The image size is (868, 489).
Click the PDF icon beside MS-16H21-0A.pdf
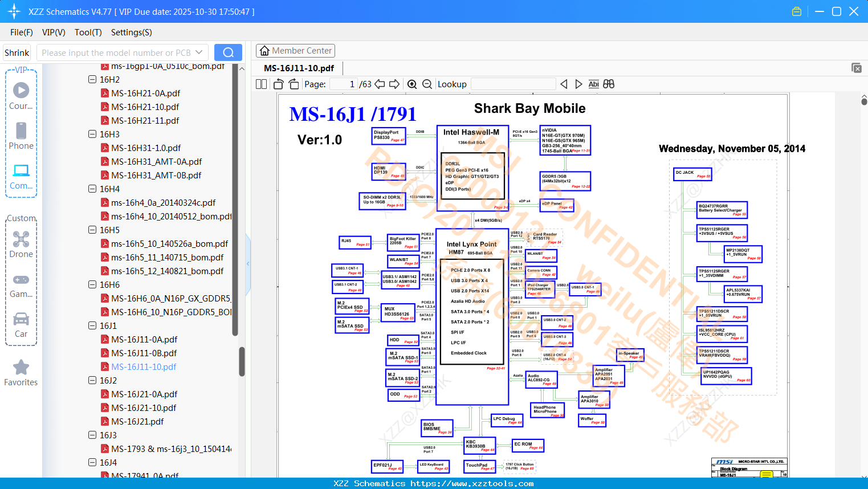105,93
